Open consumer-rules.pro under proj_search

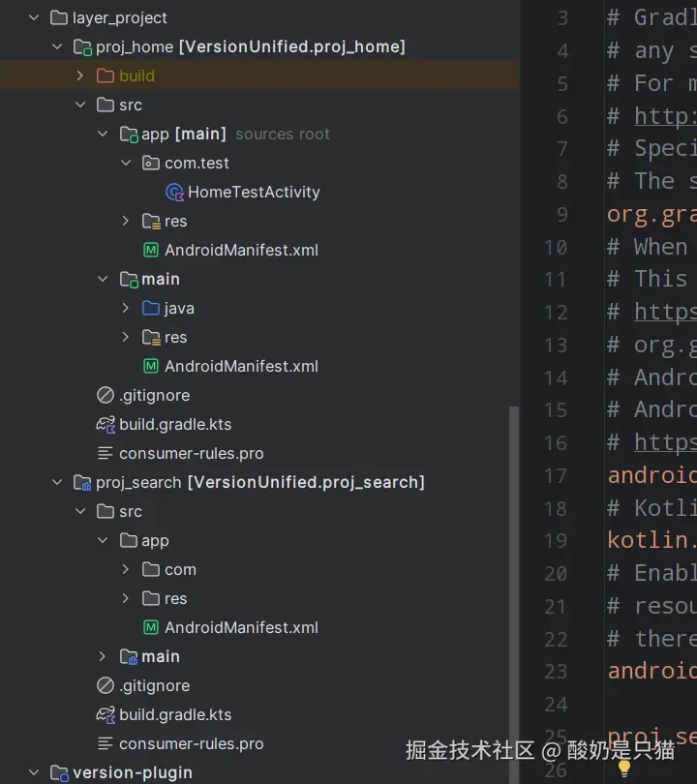(192, 744)
